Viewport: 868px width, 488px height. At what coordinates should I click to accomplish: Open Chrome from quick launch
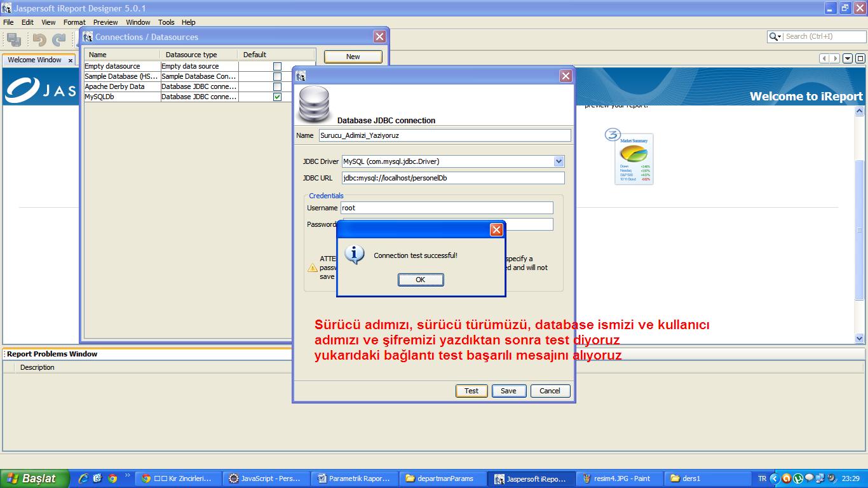112,478
